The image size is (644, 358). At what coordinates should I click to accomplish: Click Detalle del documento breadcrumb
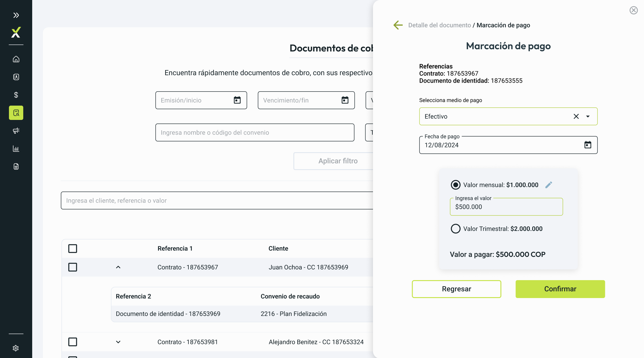[x=439, y=25]
